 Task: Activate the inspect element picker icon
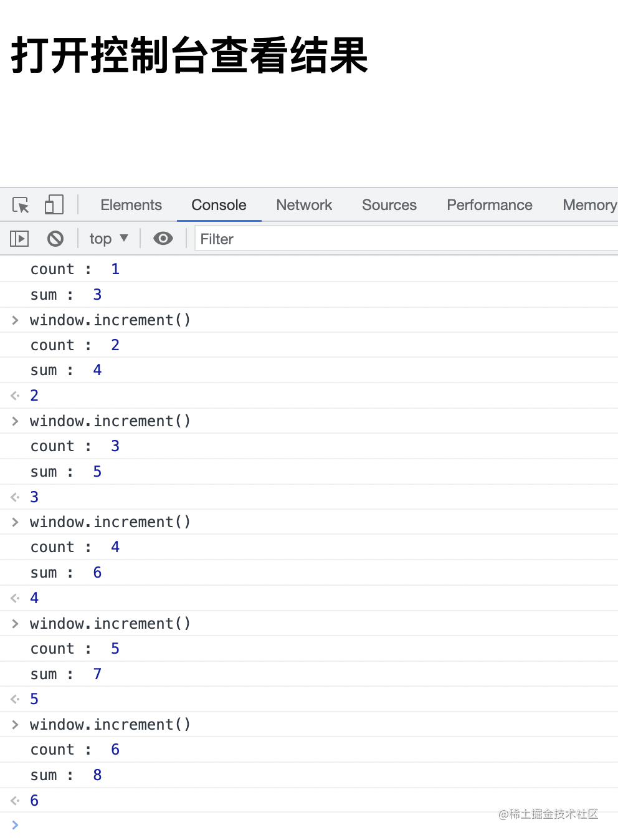21,205
